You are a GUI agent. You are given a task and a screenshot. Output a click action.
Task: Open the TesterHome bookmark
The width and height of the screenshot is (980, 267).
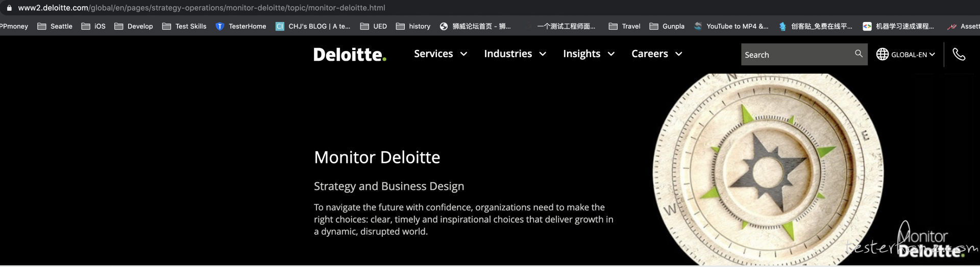point(241,26)
